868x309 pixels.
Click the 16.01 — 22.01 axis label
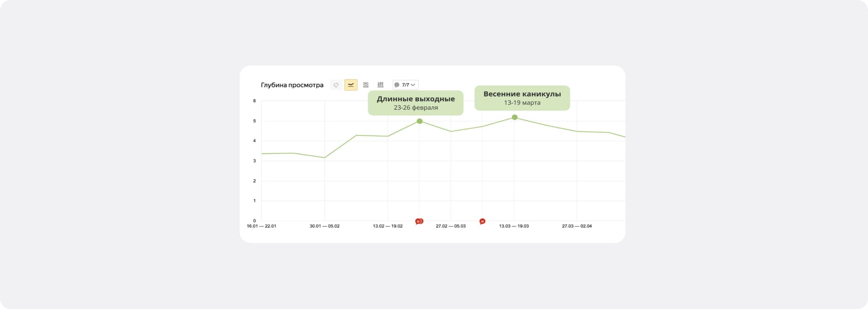coord(262,226)
